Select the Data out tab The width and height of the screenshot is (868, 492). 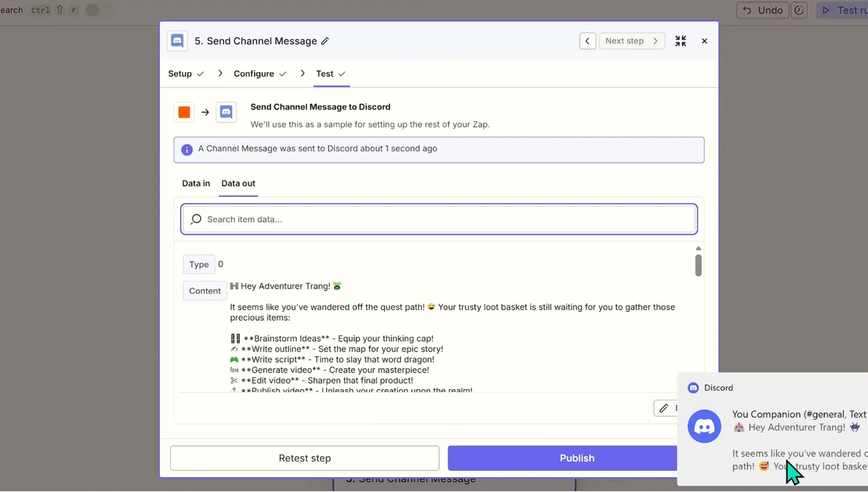click(x=238, y=184)
